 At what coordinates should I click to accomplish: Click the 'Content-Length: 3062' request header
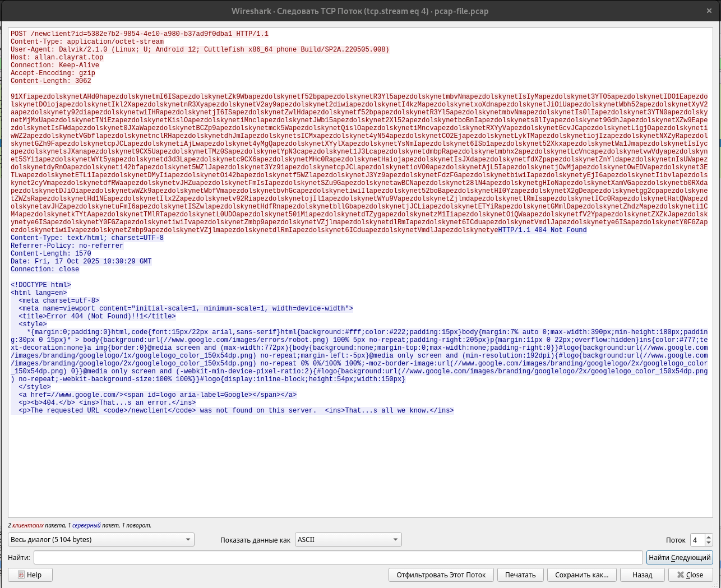coord(50,81)
